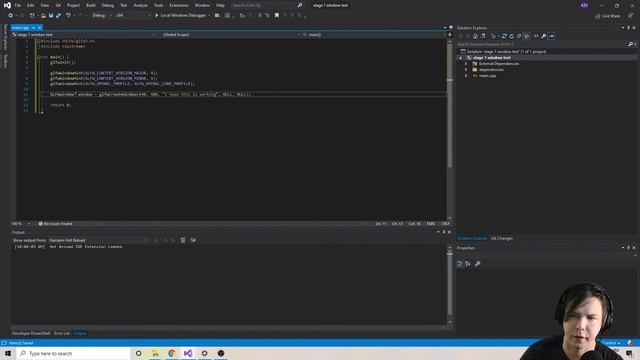Click the Windows Start button
This screenshot has height=360, width=640.
pyautogui.click(x=8, y=353)
